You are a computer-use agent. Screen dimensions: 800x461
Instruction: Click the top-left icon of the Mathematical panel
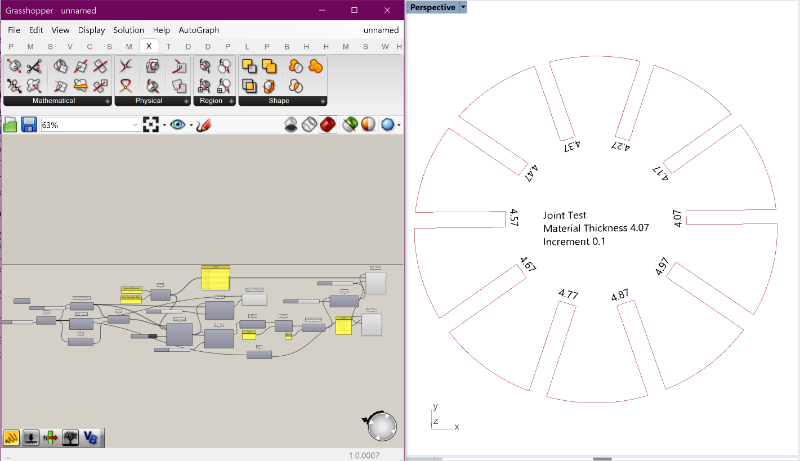14,66
